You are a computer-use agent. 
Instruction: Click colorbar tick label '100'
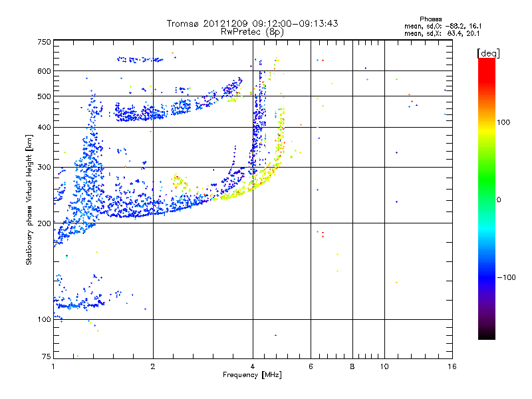pyautogui.click(x=503, y=122)
